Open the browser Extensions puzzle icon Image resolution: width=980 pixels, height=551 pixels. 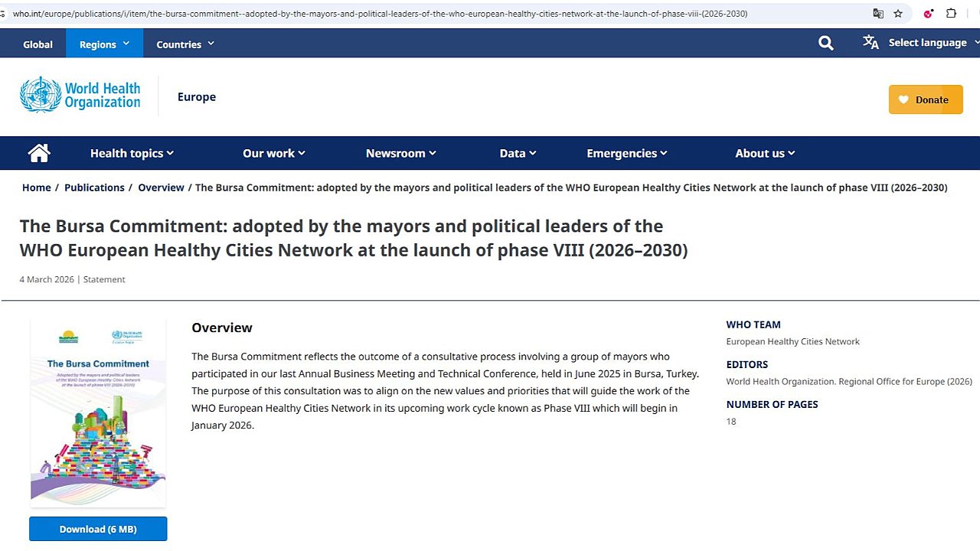coord(952,14)
